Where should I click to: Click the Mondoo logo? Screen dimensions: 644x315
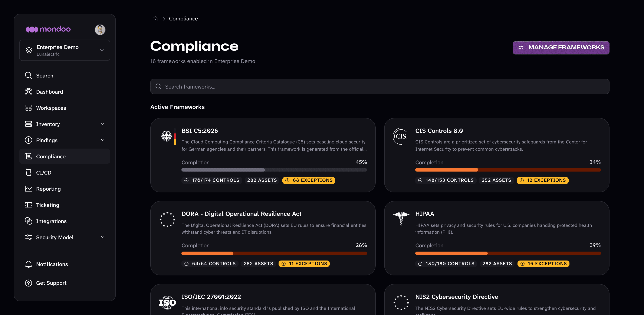[x=48, y=29]
